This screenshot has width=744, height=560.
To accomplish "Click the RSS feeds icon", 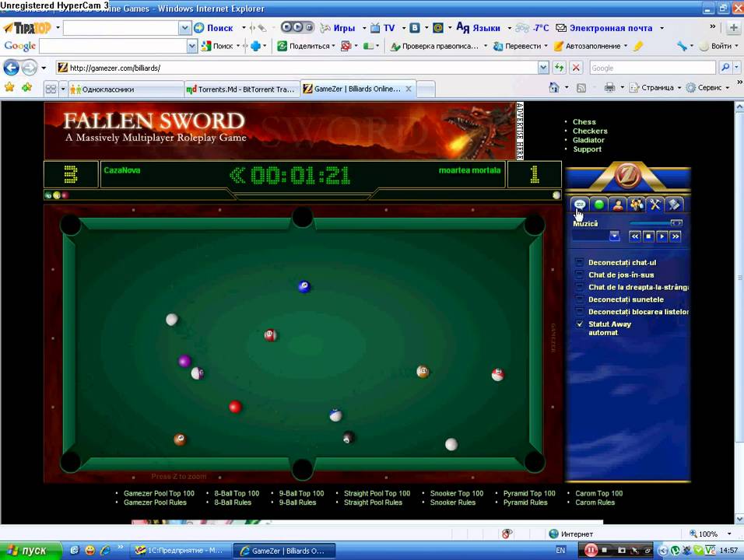I will coord(581,88).
